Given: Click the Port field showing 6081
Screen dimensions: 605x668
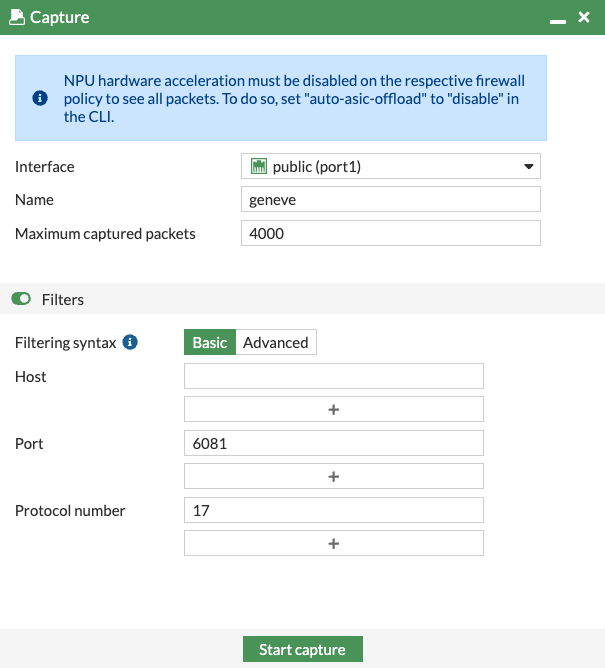Looking at the screenshot, I should coord(334,443).
